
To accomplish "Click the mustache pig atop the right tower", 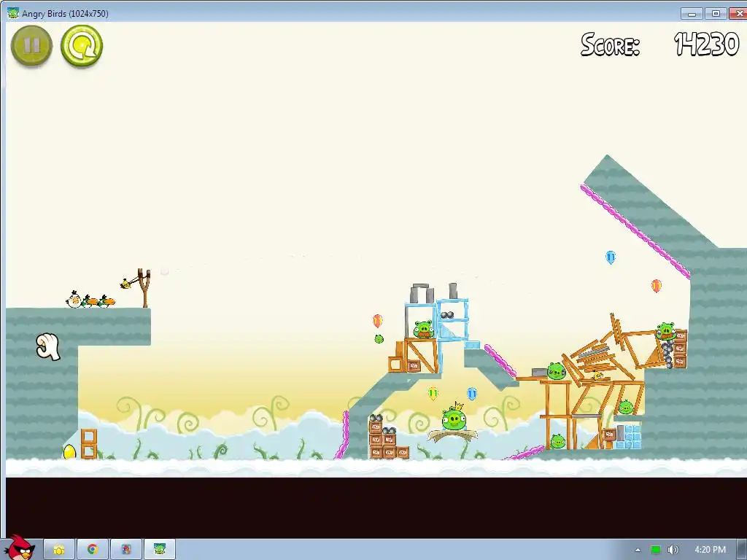I will tap(665, 330).
